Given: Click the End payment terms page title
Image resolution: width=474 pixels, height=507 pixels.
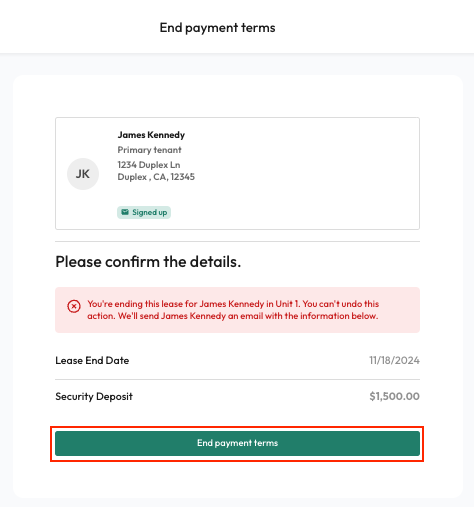Looking at the screenshot, I should [x=217, y=28].
